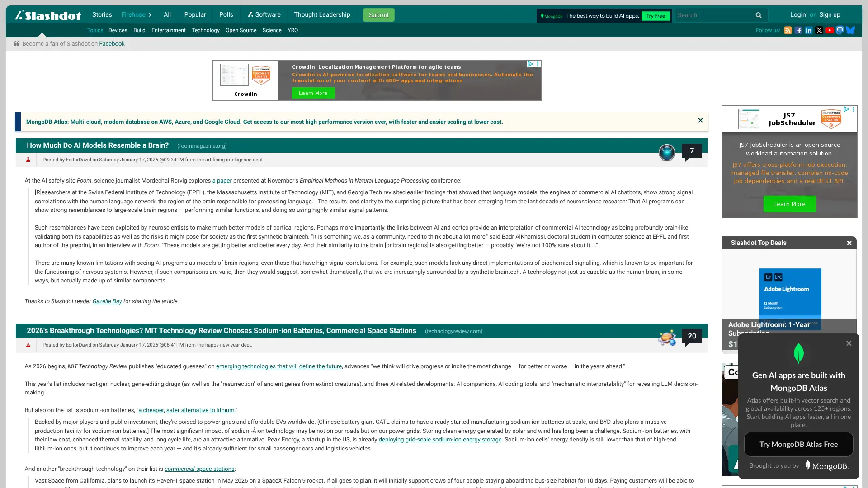The height and width of the screenshot is (488, 868).
Task: Dismiss the MongoDB Atlas yellow banner
Action: tap(700, 120)
